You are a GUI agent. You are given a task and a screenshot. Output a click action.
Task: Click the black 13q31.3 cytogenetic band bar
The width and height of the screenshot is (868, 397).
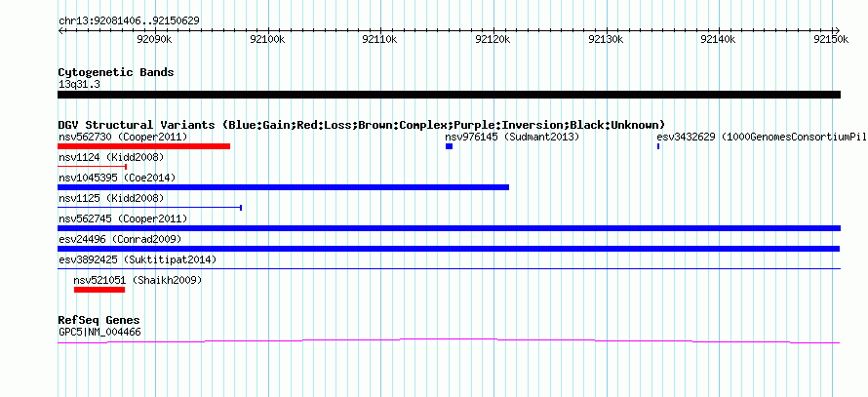tap(450, 95)
